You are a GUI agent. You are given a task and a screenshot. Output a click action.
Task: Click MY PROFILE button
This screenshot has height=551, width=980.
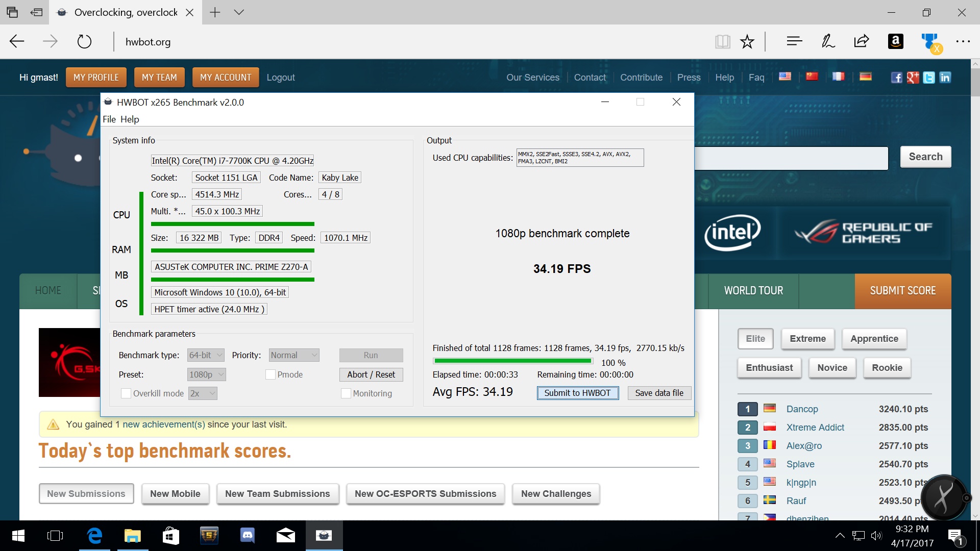pyautogui.click(x=96, y=78)
